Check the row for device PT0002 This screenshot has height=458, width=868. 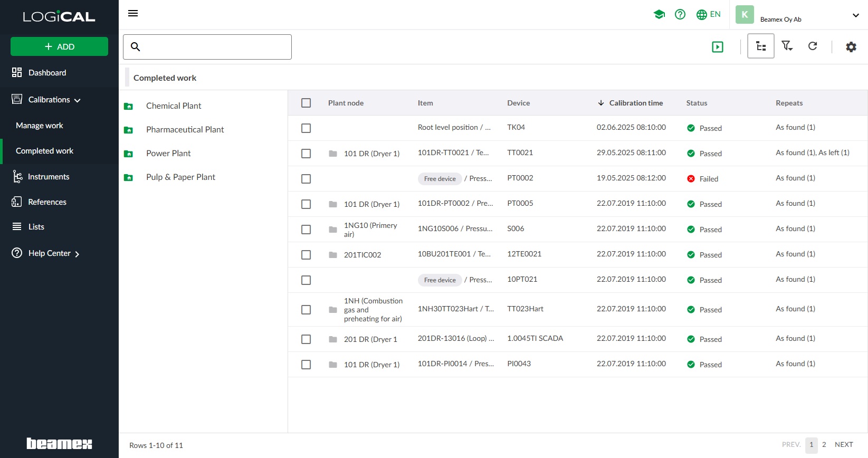(306, 179)
